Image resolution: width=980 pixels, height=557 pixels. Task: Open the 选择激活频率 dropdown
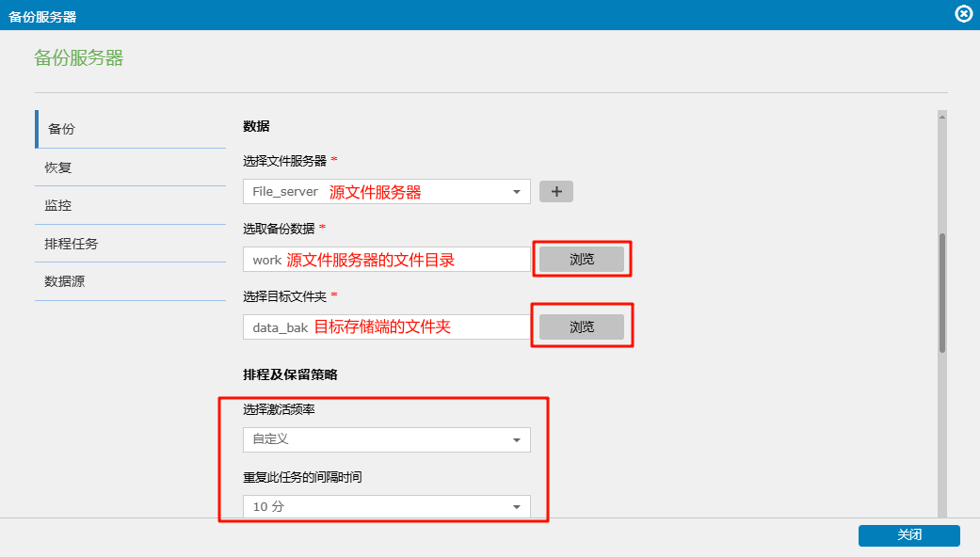click(x=386, y=439)
